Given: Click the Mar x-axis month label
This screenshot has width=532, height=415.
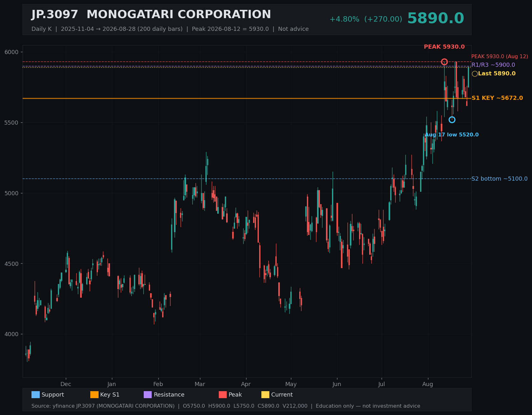Looking at the screenshot, I should (x=200, y=384).
